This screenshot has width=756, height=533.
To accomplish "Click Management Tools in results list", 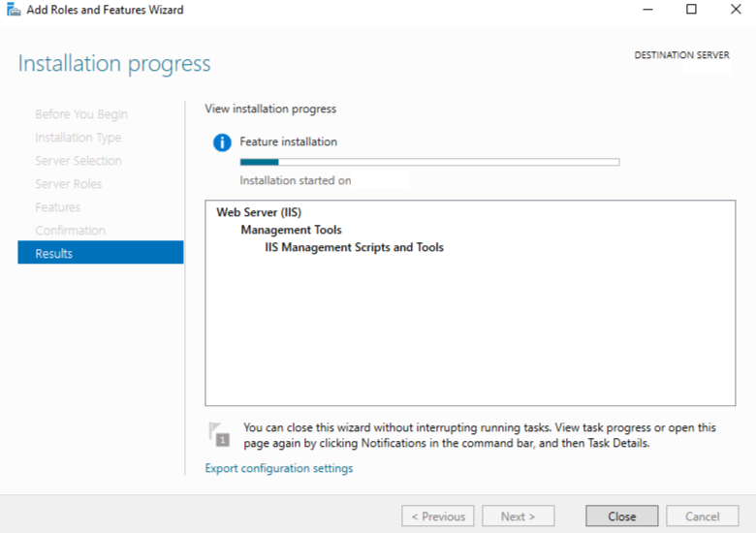I will [x=291, y=230].
